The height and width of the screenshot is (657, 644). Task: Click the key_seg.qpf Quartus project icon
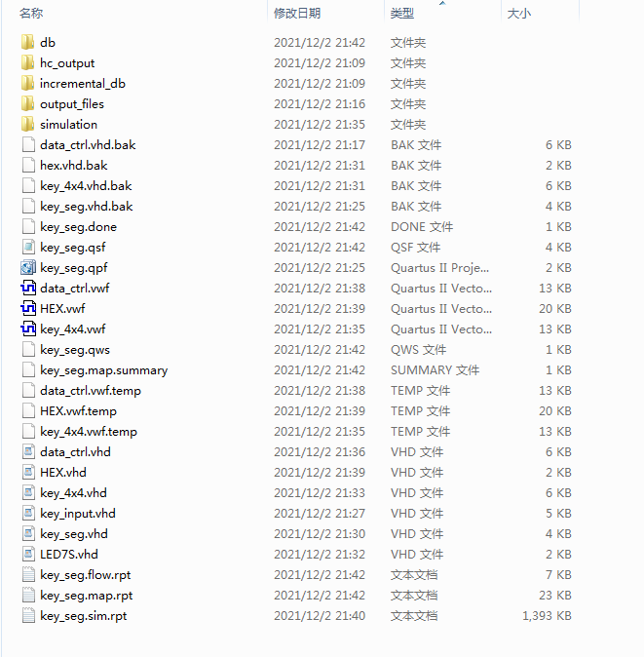[x=28, y=268]
